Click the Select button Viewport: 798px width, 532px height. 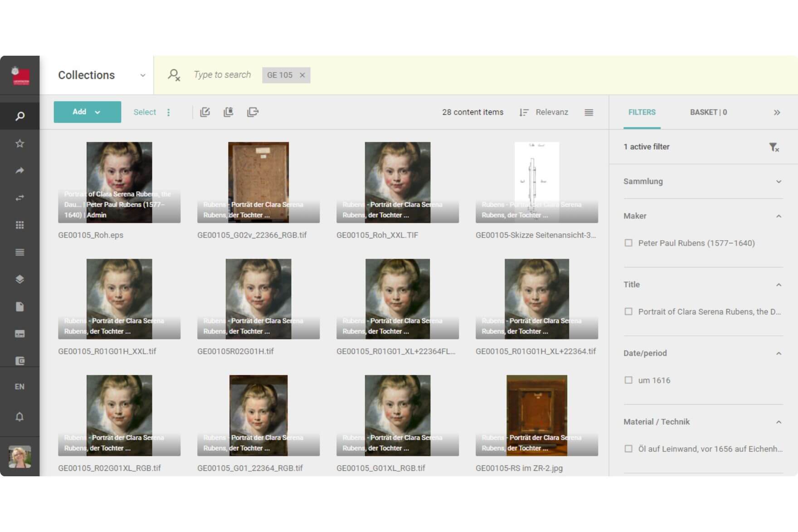tap(145, 112)
